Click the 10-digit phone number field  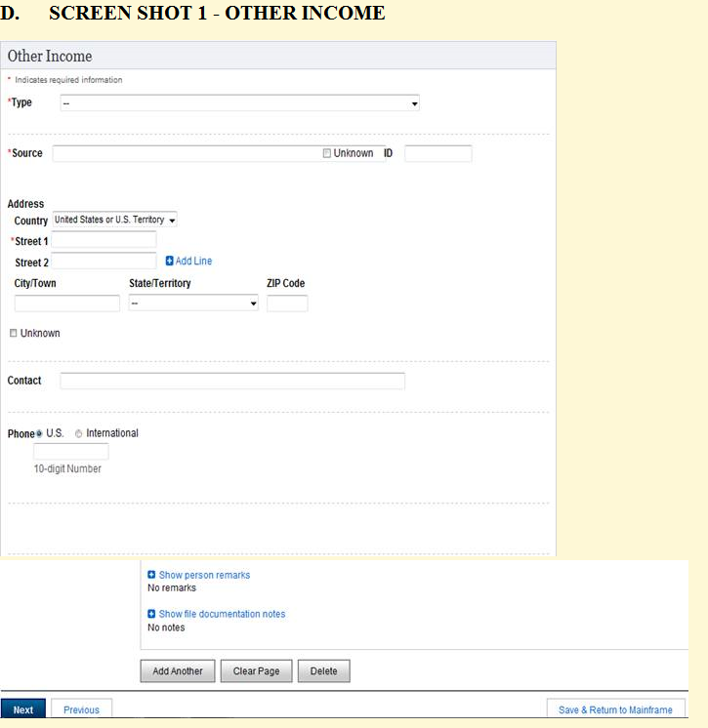[71, 451]
